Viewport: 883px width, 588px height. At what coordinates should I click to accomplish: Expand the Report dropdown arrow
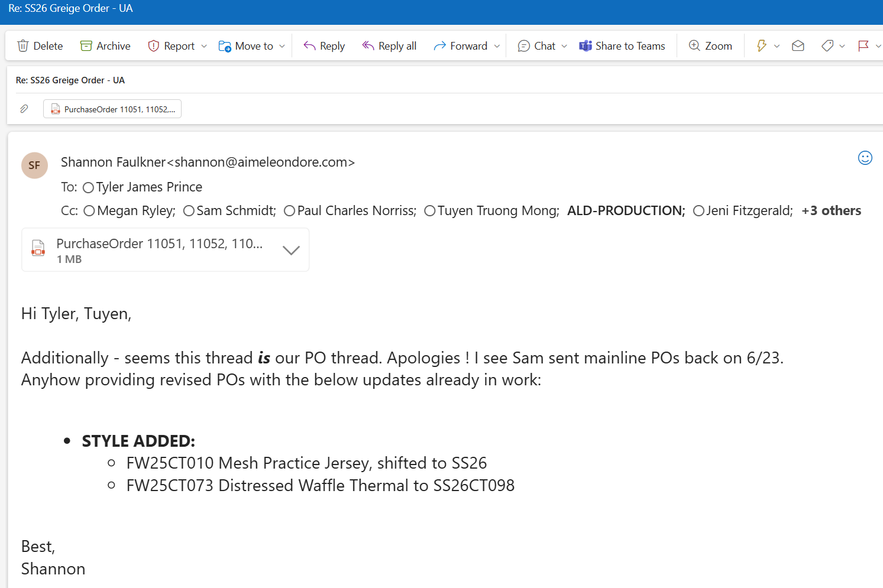pyautogui.click(x=204, y=46)
